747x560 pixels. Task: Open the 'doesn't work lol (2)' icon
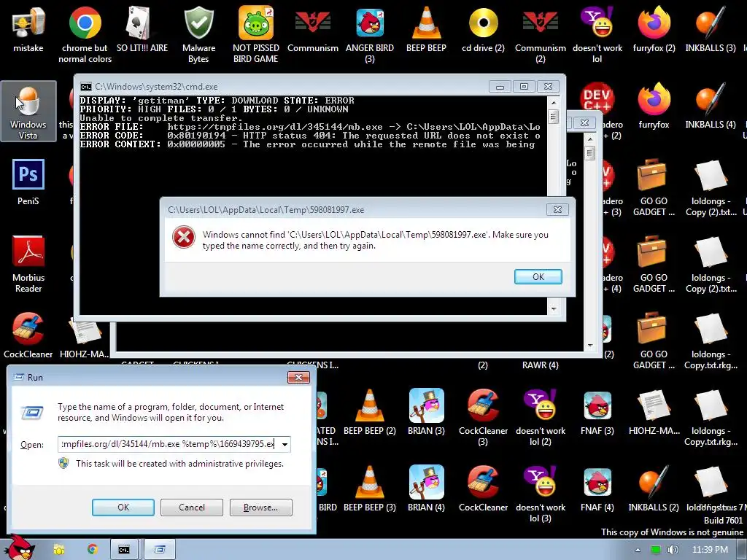541,418
